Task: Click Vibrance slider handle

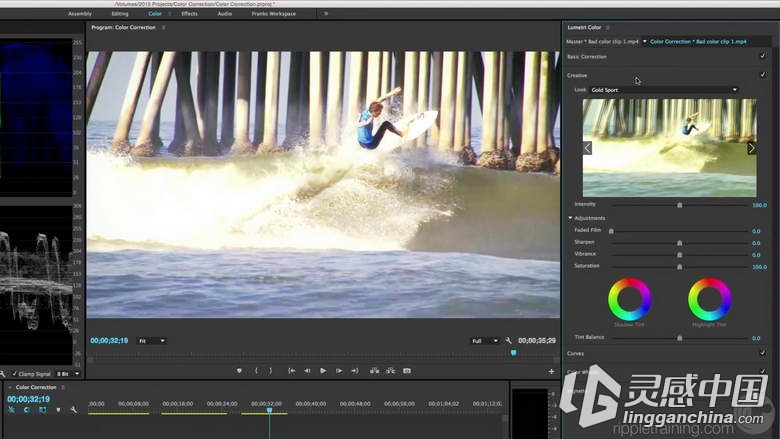Action: coord(680,255)
